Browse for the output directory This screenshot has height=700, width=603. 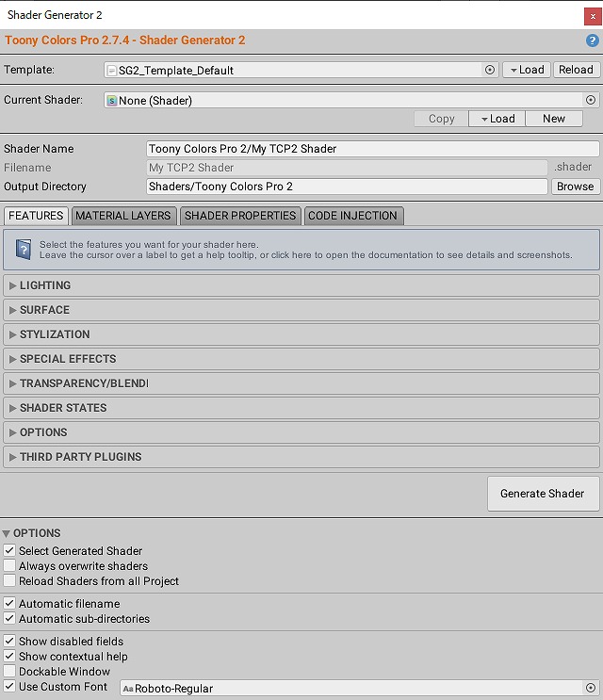point(576,187)
